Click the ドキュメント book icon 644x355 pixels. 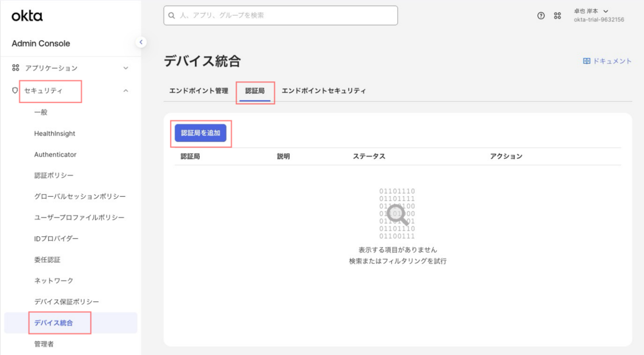(586, 61)
